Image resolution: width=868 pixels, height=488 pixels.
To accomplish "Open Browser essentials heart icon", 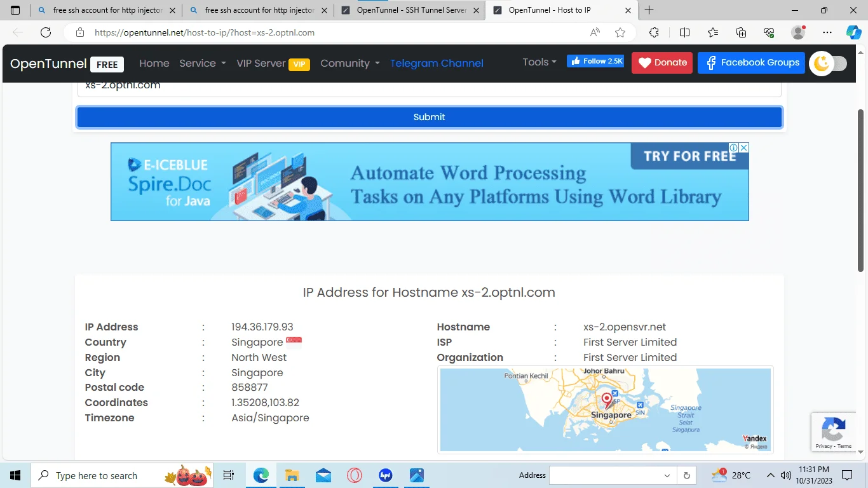I will coord(769,32).
